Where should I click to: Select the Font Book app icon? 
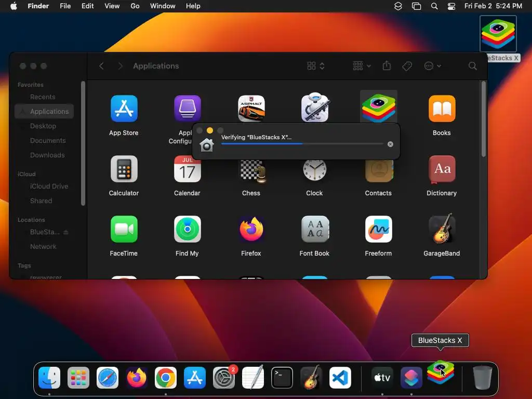click(315, 229)
